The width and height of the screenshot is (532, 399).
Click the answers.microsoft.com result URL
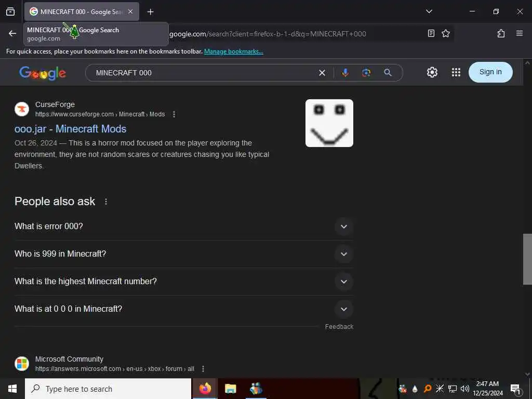coord(115,369)
